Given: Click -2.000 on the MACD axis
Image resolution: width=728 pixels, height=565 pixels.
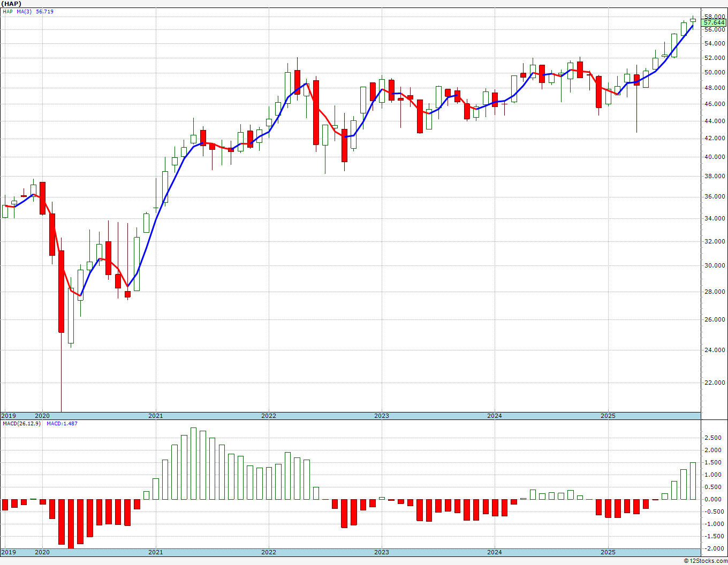Looking at the screenshot, I should click(715, 548).
